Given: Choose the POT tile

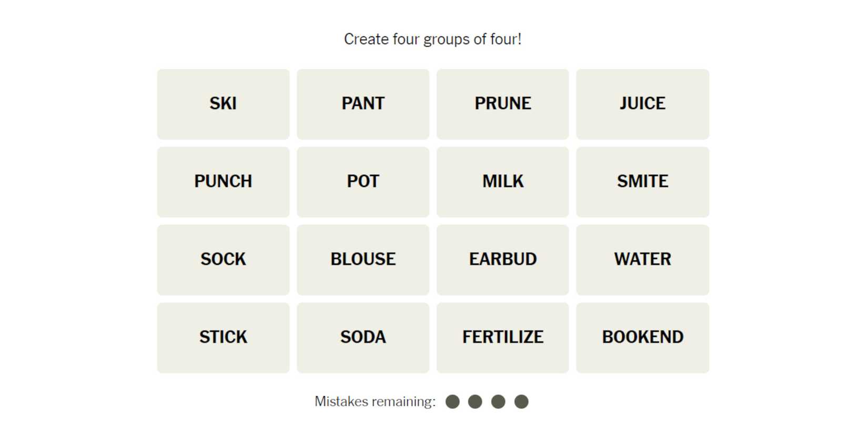Looking at the screenshot, I should pyautogui.click(x=363, y=181).
